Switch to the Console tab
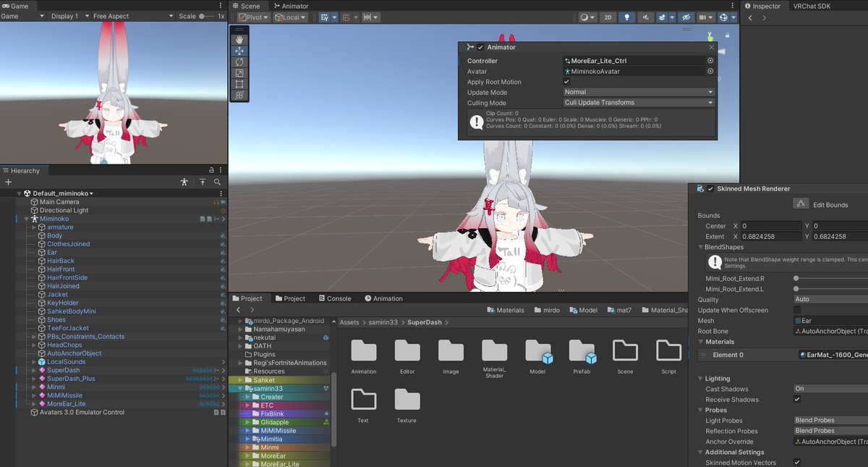This screenshot has width=868, height=467. [x=333, y=298]
